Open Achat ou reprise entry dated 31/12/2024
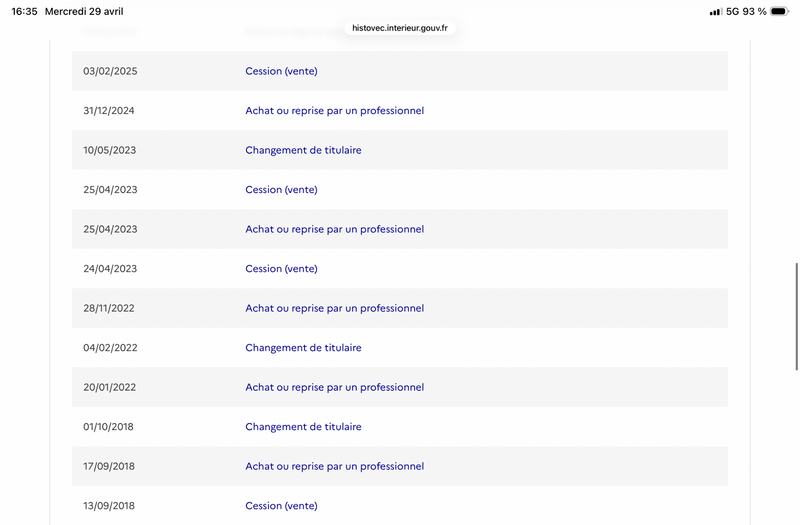 click(334, 111)
